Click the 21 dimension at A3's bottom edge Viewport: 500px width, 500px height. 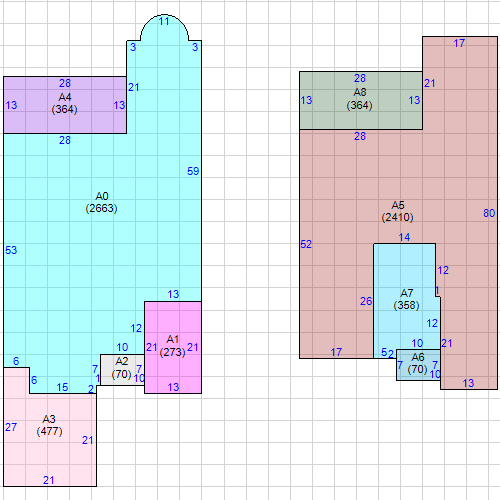coord(49,480)
